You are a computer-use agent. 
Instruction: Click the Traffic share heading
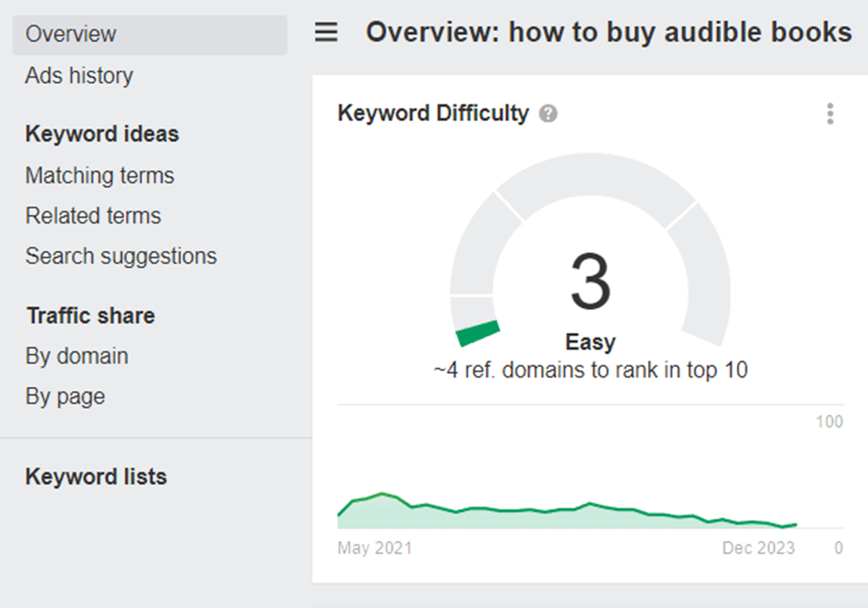pyautogui.click(x=91, y=316)
